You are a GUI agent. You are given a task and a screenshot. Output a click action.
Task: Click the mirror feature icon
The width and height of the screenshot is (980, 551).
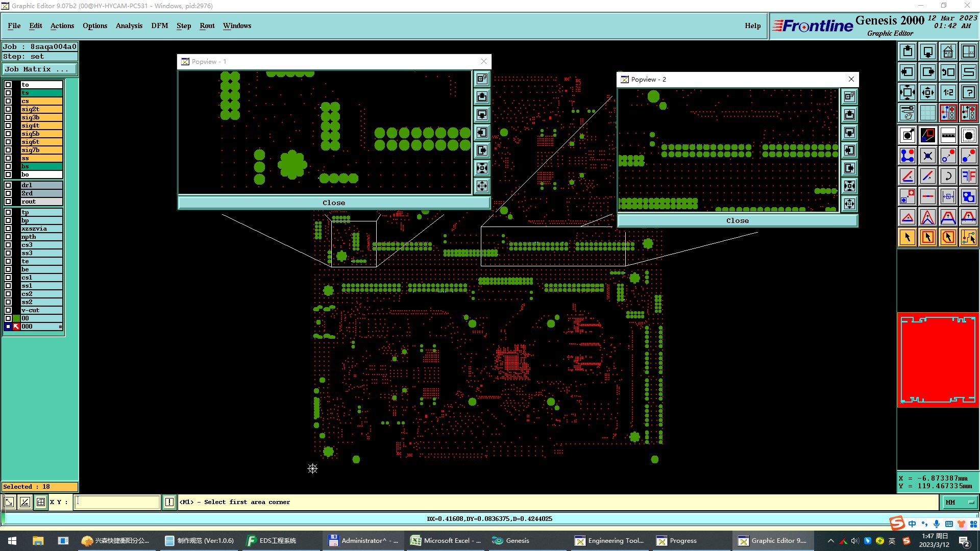coord(968,176)
